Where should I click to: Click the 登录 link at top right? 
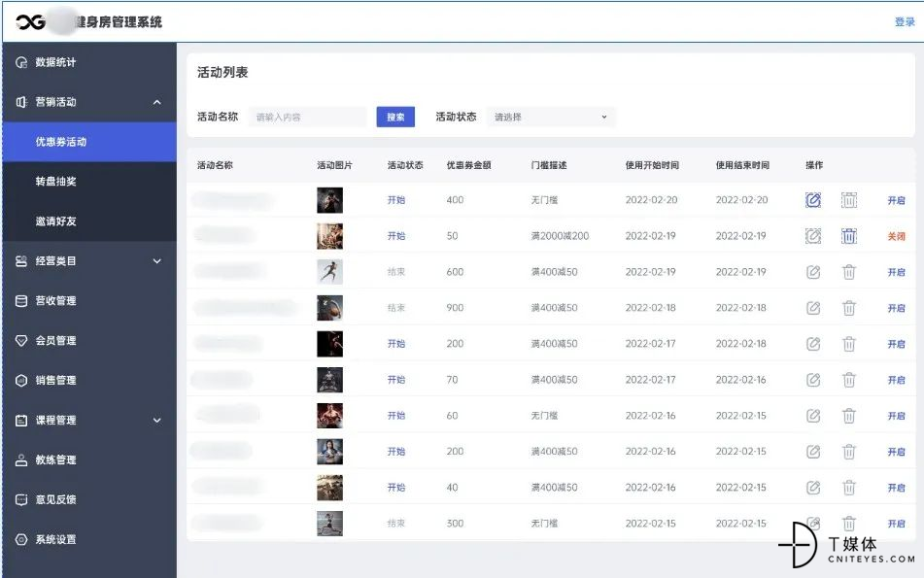click(905, 22)
